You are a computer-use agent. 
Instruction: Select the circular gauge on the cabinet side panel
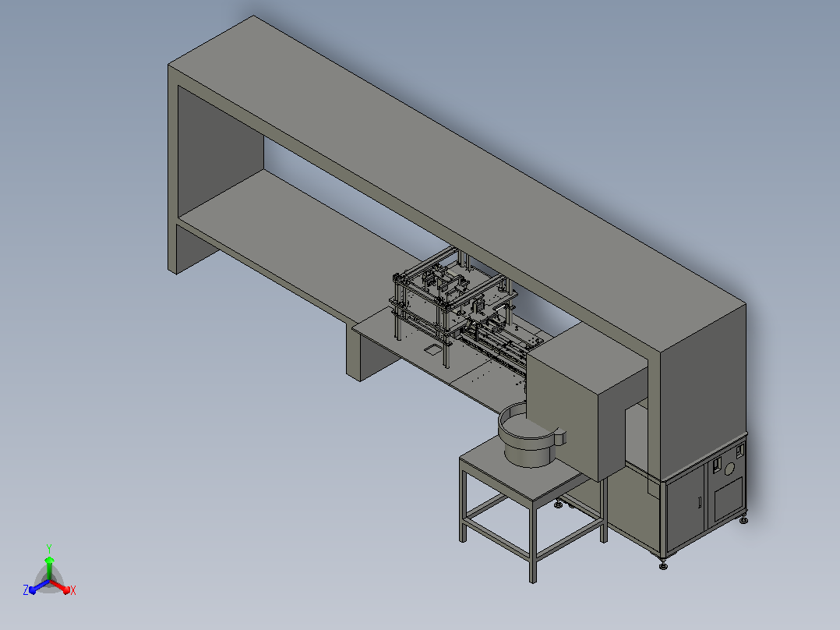(729, 469)
